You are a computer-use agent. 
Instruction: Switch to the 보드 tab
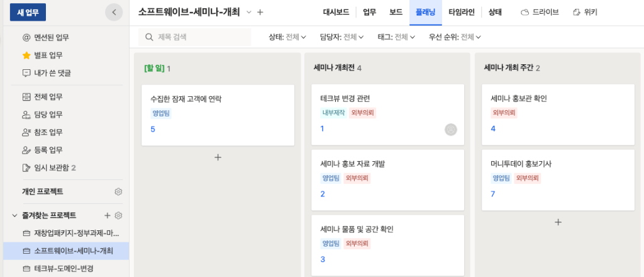click(396, 13)
